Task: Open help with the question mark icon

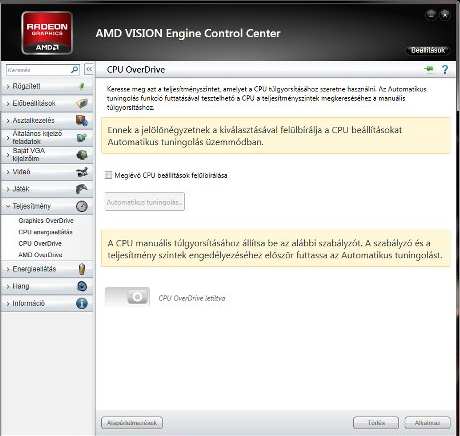Action: coord(445,69)
